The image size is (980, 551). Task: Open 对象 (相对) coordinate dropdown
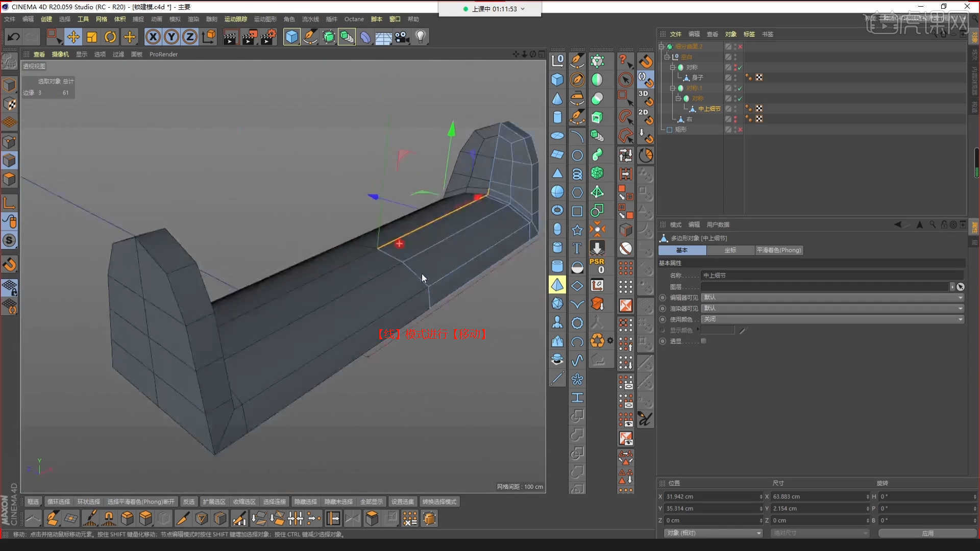(x=713, y=533)
